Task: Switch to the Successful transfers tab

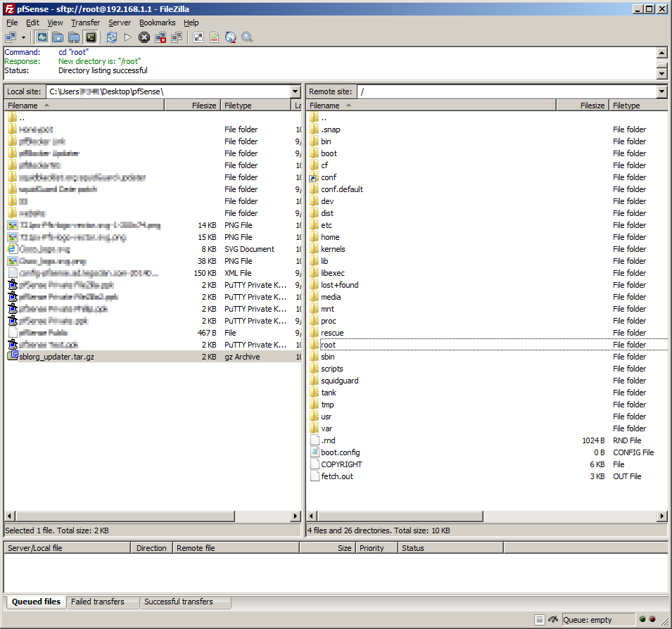Action: (185, 602)
